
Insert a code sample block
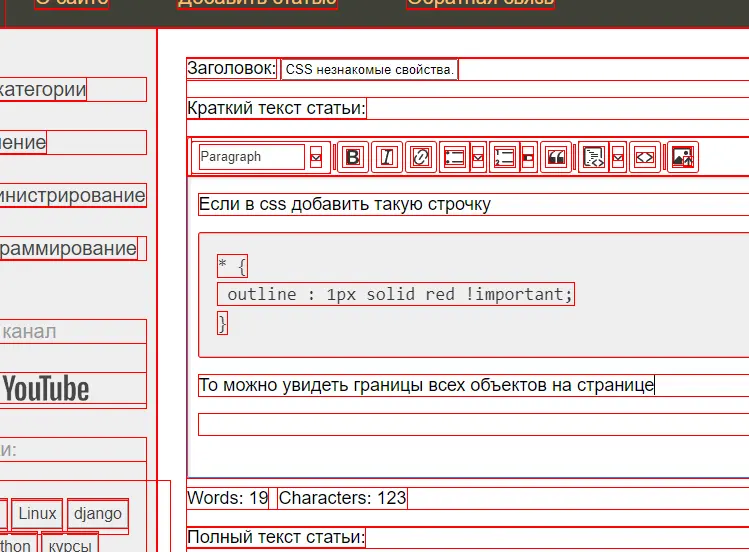click(x=594, y=157)
